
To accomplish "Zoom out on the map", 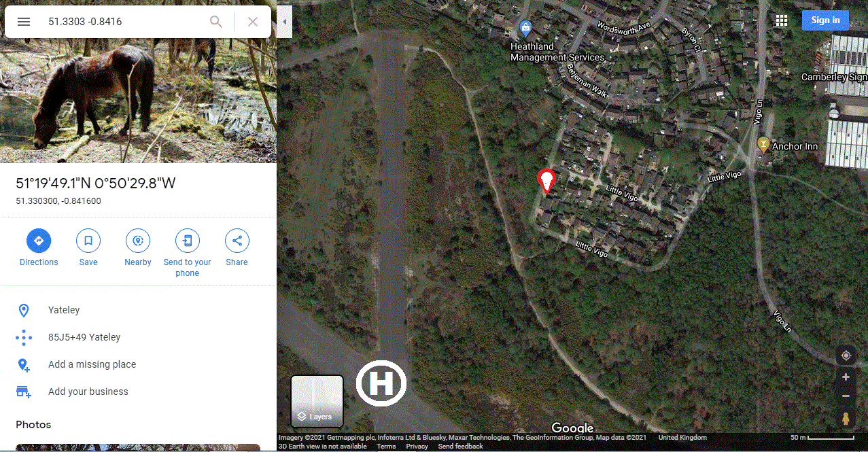I will (846, 396).
